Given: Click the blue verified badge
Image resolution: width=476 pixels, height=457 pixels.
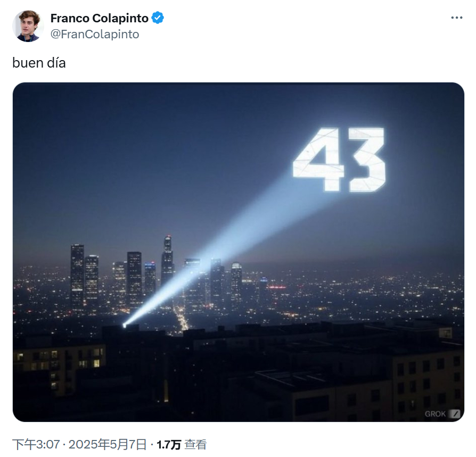Looking at the screenshot, I should (x=158, y=18).
